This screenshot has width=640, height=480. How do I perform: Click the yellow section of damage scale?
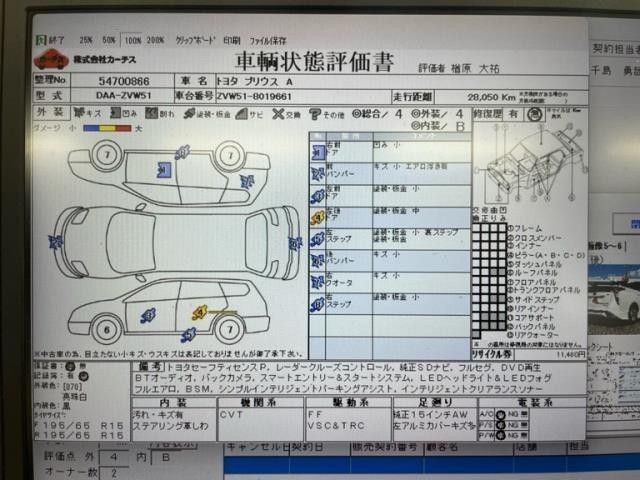click(107, 128)
